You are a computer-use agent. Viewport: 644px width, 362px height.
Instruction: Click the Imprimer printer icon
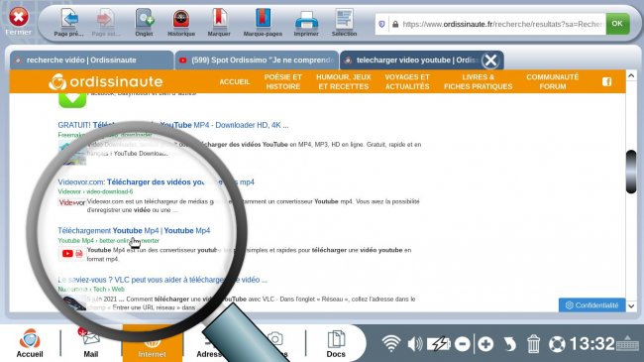click(306, 20)
